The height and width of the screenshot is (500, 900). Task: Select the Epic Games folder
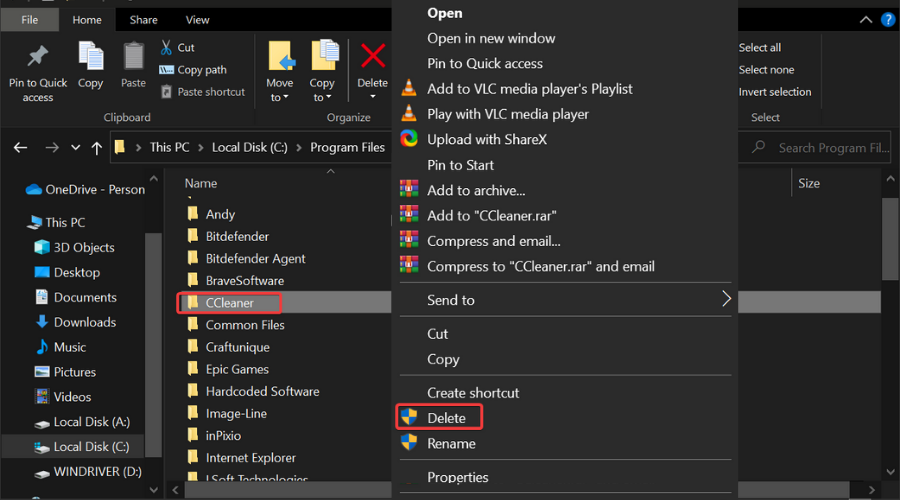[x=228, y=369]
